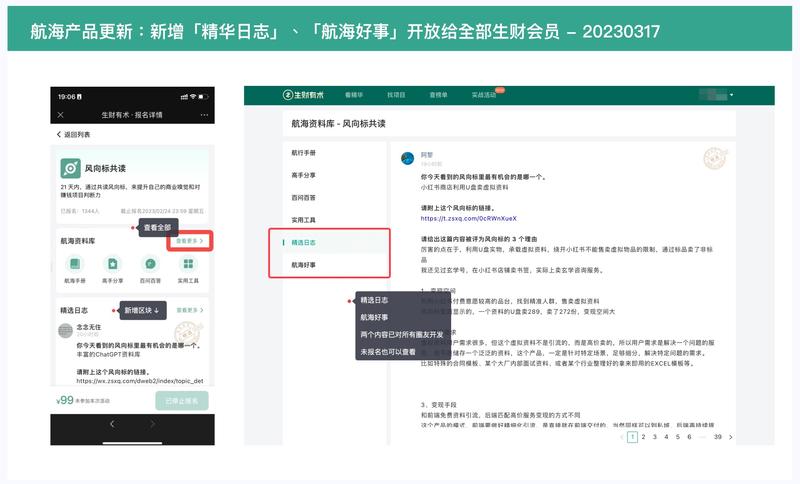This screenshot has height=484, width=800.
Task: Open the https://t.zsxq.com link in web post
Action: tap(469, 218)
